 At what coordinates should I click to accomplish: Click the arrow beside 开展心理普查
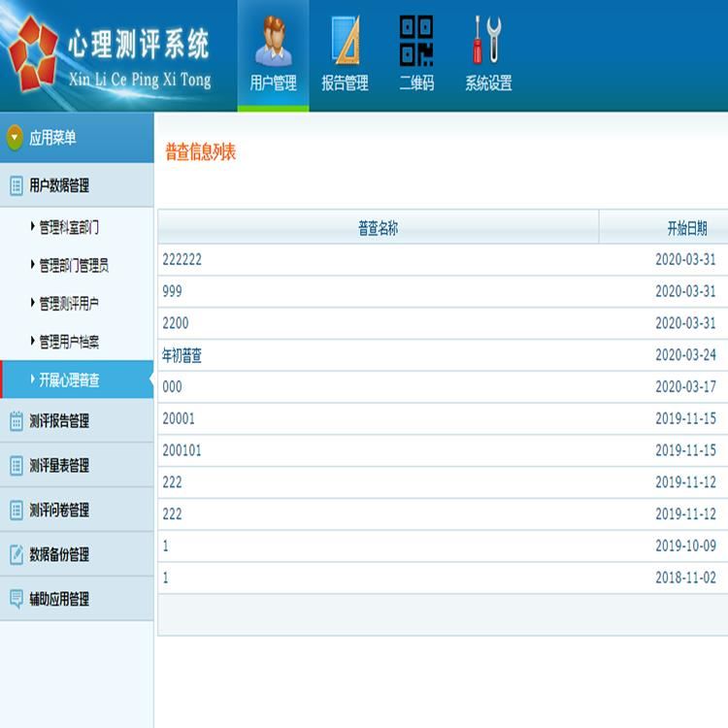coord(32,380)
